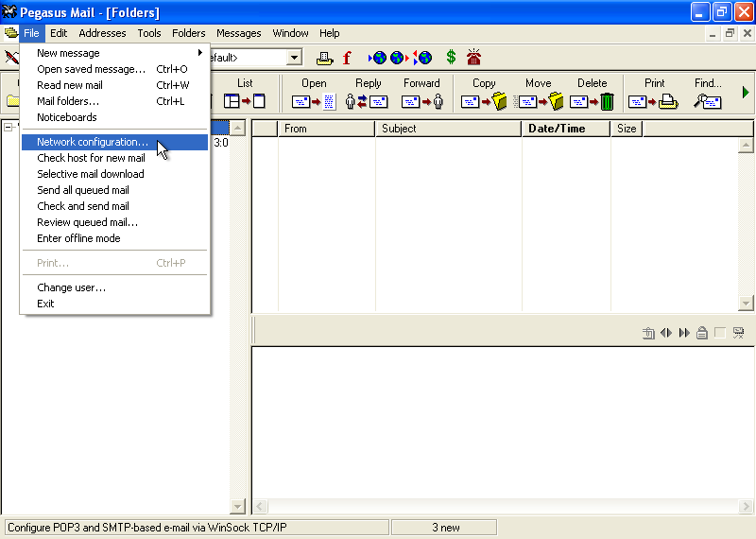Sort messages by Size column header

tap(627, 129)
